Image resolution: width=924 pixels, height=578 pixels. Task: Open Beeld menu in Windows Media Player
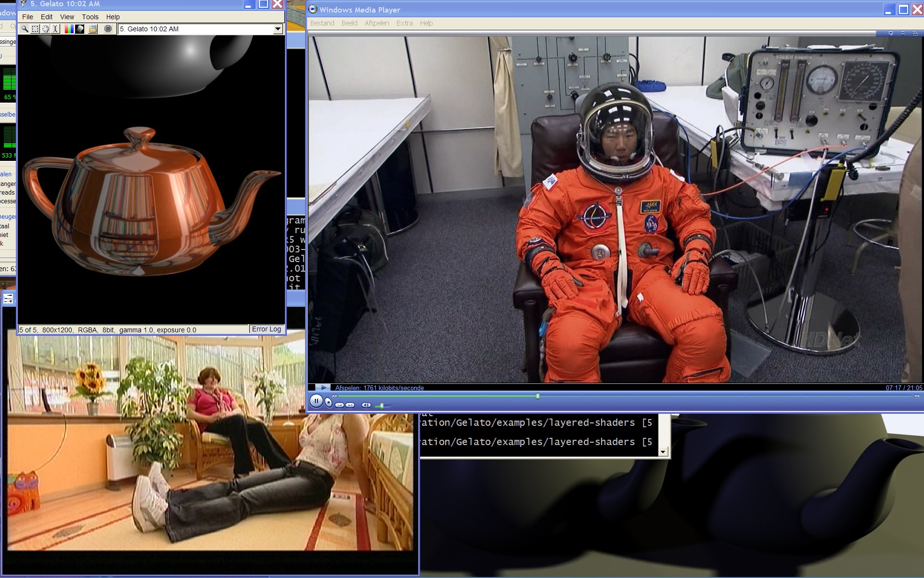[x=349, y=23]
